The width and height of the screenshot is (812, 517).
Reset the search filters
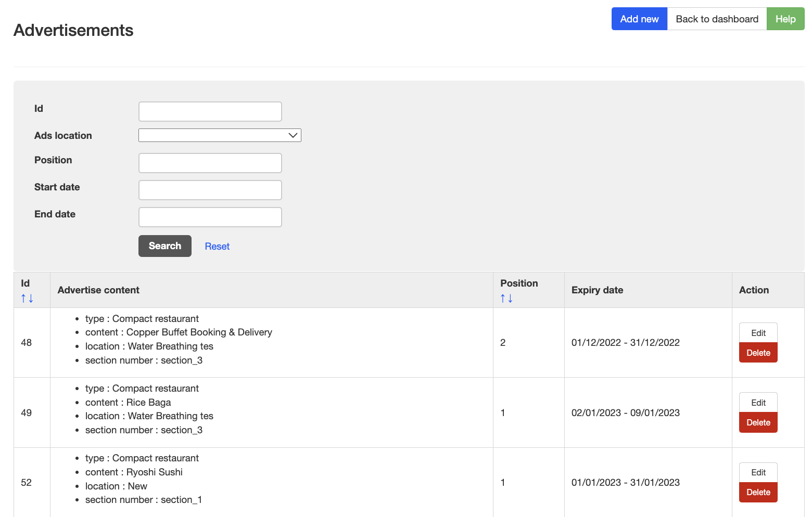tap(217, 247)
